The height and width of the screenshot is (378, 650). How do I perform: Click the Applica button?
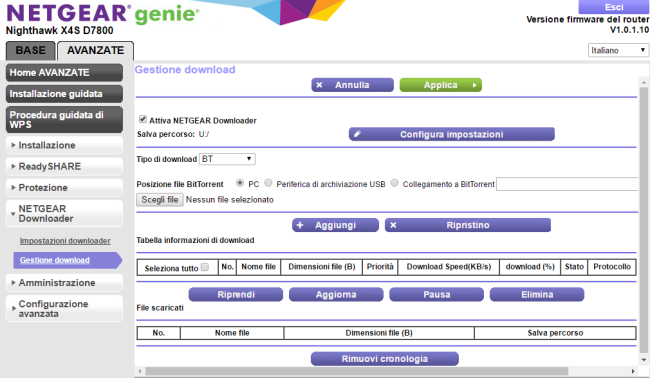click(x=441, y=85)
